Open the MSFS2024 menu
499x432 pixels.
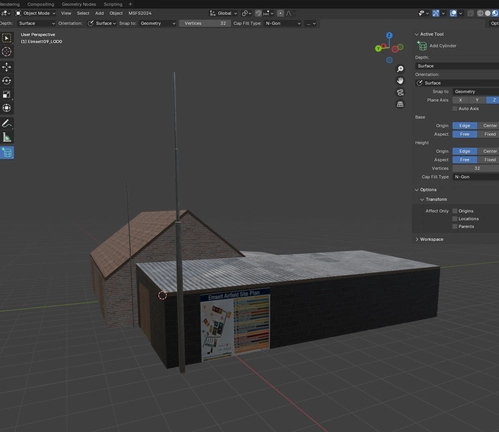point(140,13)
